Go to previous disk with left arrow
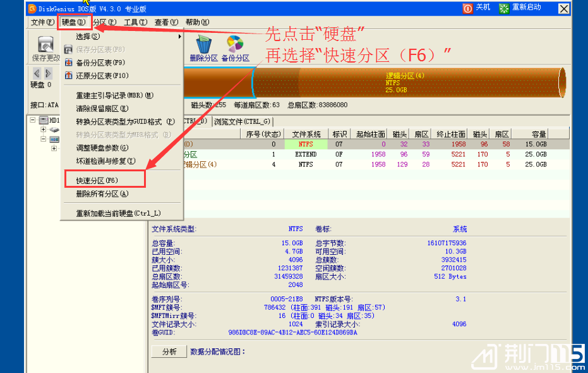This screenshot has height=373, width=588. tap(37, 73)
